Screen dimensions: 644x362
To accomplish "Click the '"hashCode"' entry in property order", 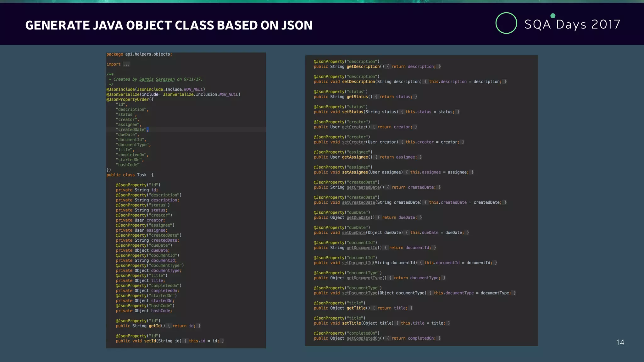I will (x=127, y=165).
